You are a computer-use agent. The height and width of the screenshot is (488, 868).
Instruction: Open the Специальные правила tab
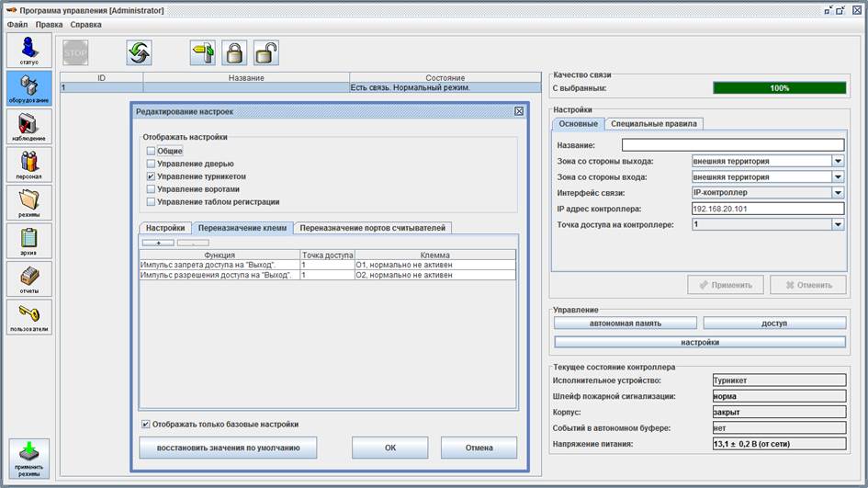click(x=654, y=124)
